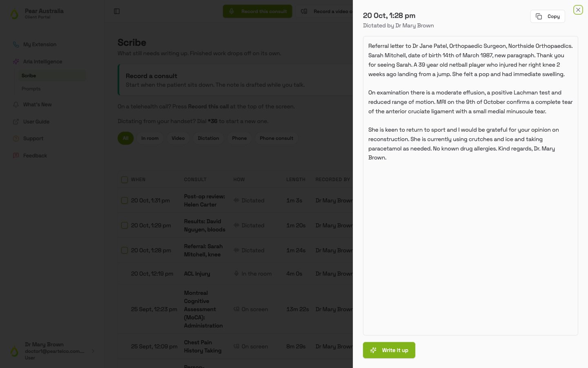Viewport: 588px width, 368px height.
Task: Click the dictated waveform icon for Sarah Mitchell
Action: (x=236, y=250)
